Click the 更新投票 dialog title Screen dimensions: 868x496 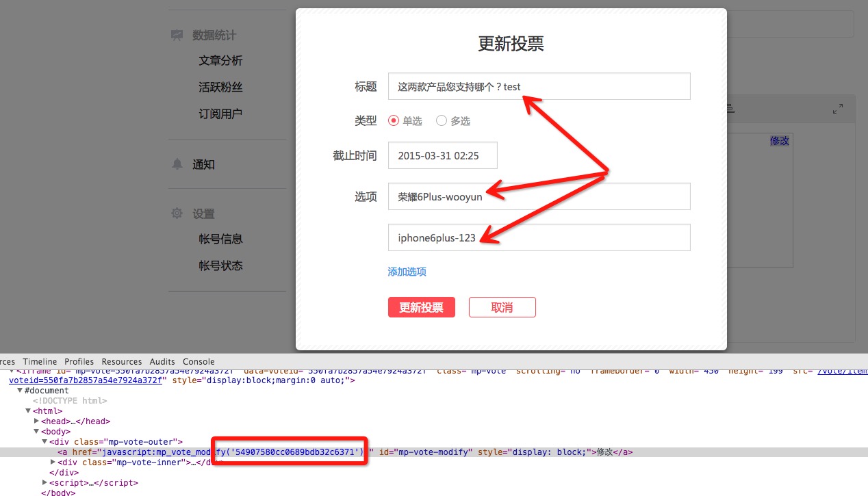pos(511,44)
